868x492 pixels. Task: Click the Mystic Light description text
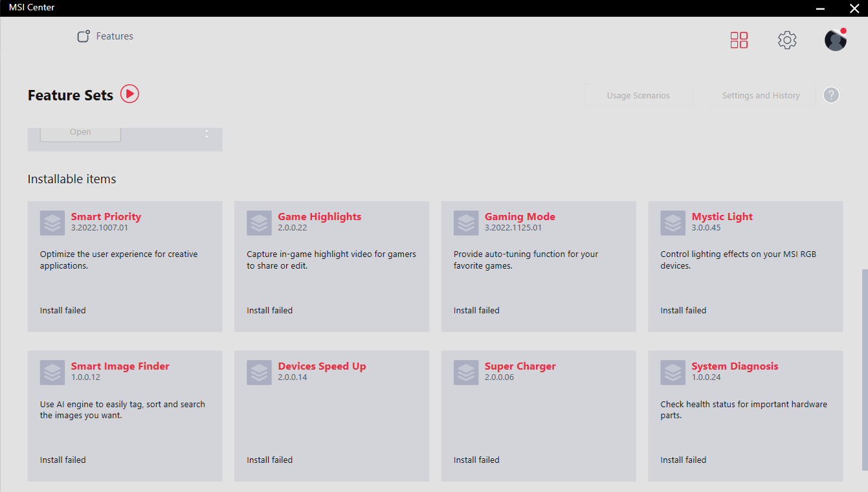click(739, 260)
